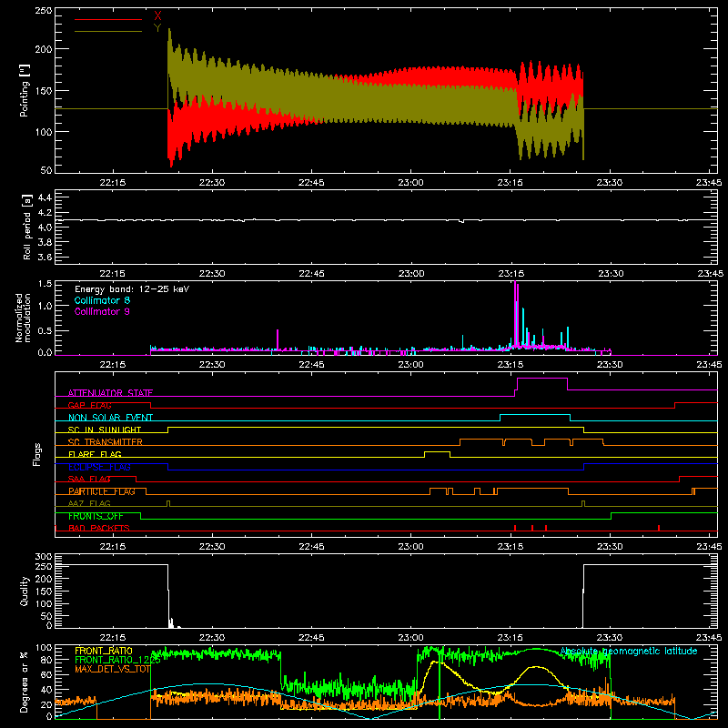
Task: Click the 80 tick on Degrees axis
Action: tap(46, 660)
